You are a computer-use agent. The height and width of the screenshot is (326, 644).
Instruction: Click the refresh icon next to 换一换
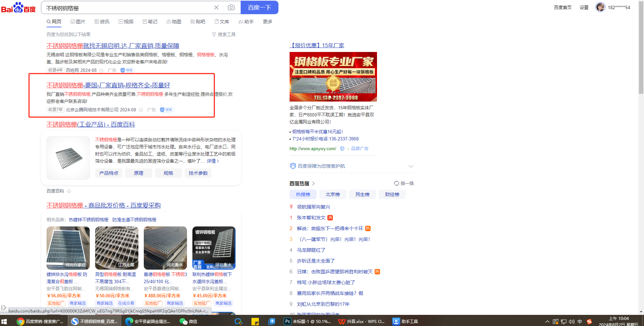point(397,183)
